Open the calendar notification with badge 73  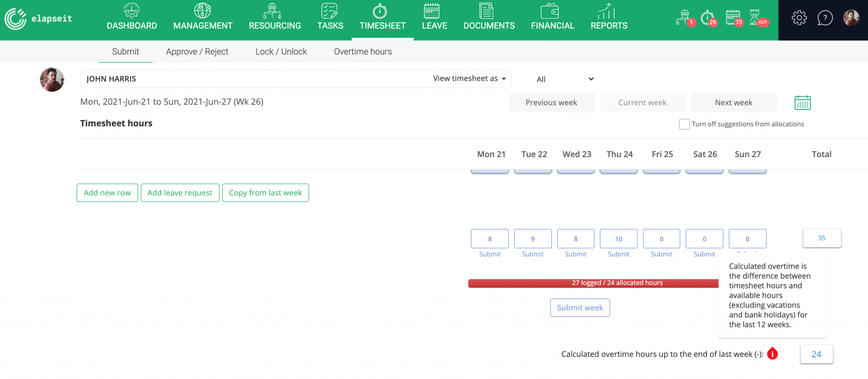point(733,18)
